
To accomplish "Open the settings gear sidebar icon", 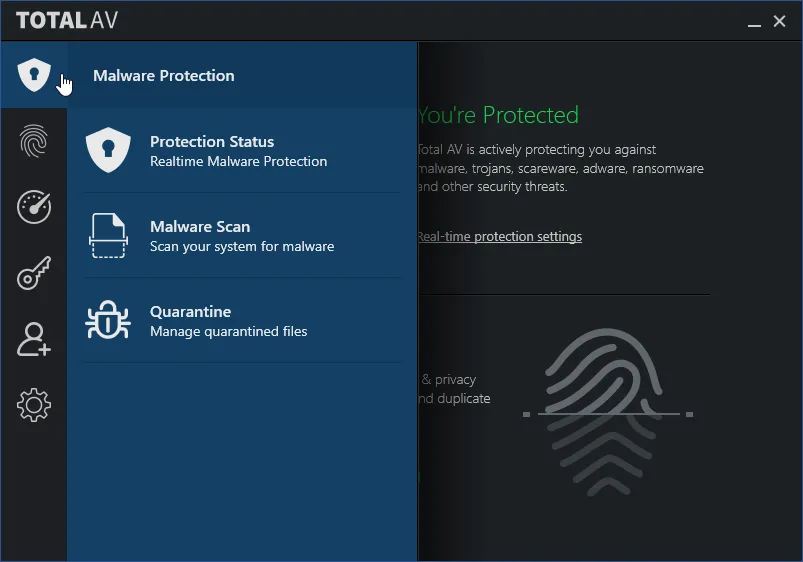I will [34, 405].
